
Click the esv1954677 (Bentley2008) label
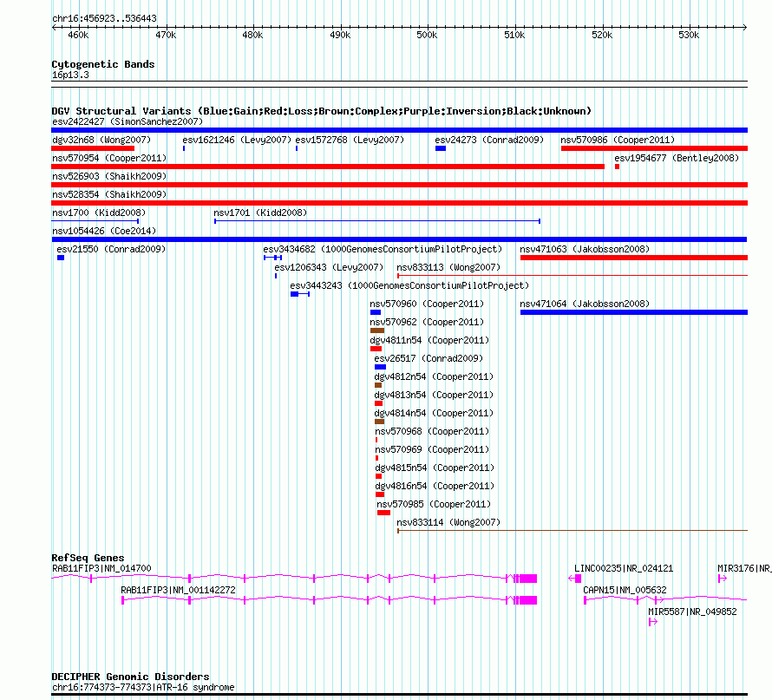[x=677, y=158]
